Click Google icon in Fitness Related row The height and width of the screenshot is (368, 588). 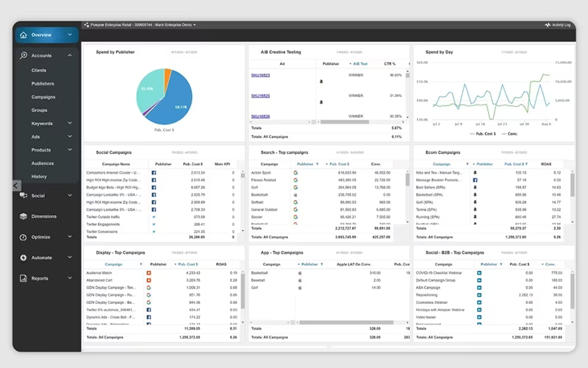coord(295,180)
